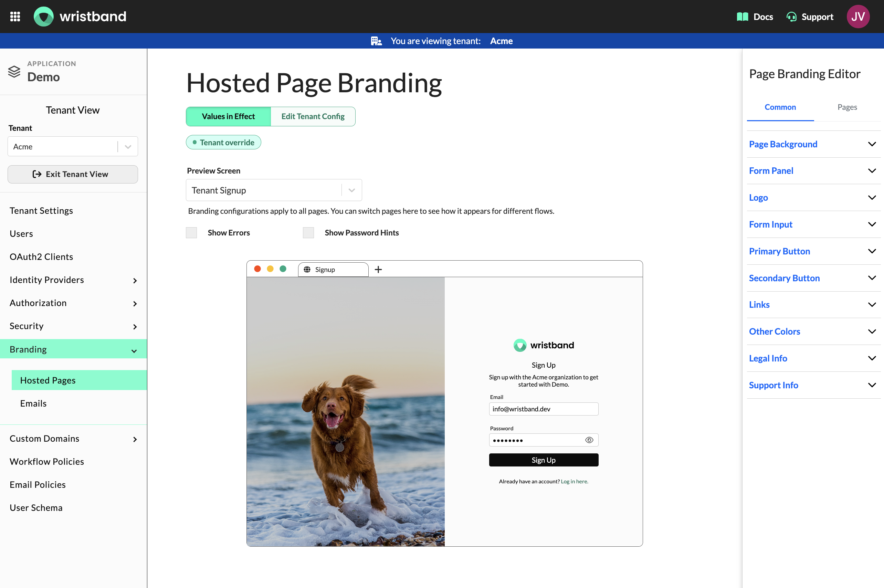
Task: Open Preview Screen dropdown Tenant Signup
Action: coord(274,190)
